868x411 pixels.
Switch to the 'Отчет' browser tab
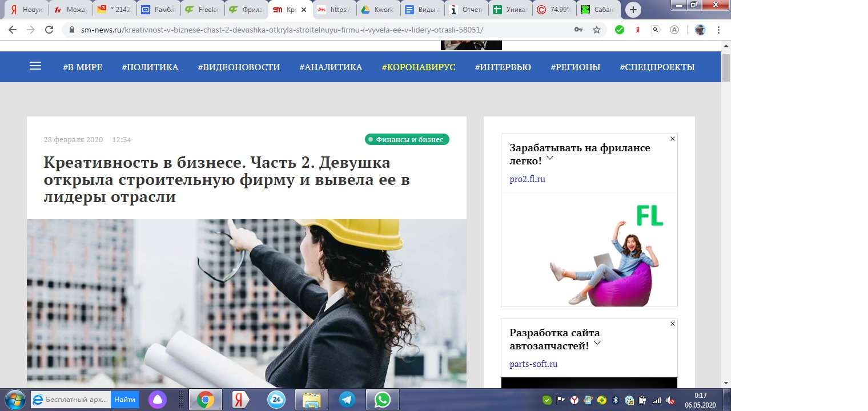click(x=466, y=10)
